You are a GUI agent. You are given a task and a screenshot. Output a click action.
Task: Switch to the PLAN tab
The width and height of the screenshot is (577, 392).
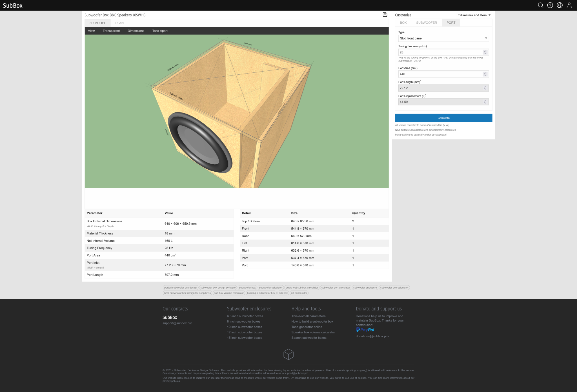[119, 23]
